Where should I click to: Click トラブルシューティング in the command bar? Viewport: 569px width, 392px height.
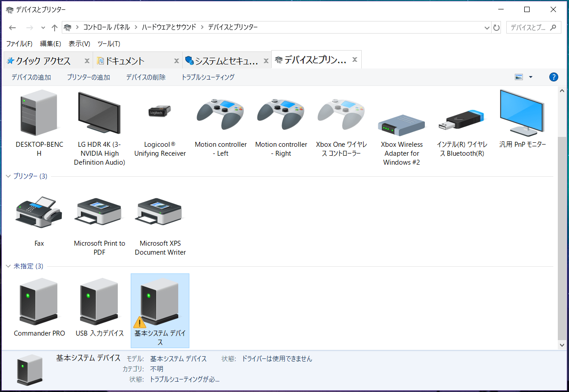[x=208, y=77]
